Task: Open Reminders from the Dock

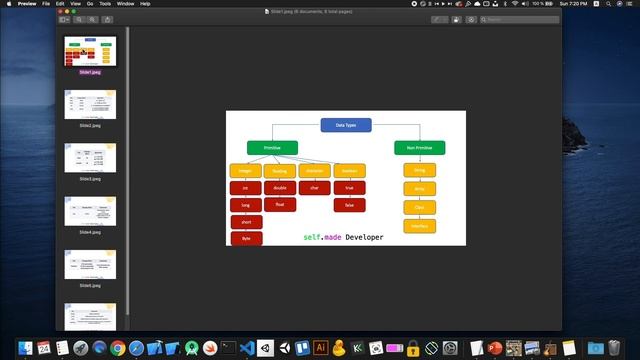Action: coord(62,348)
